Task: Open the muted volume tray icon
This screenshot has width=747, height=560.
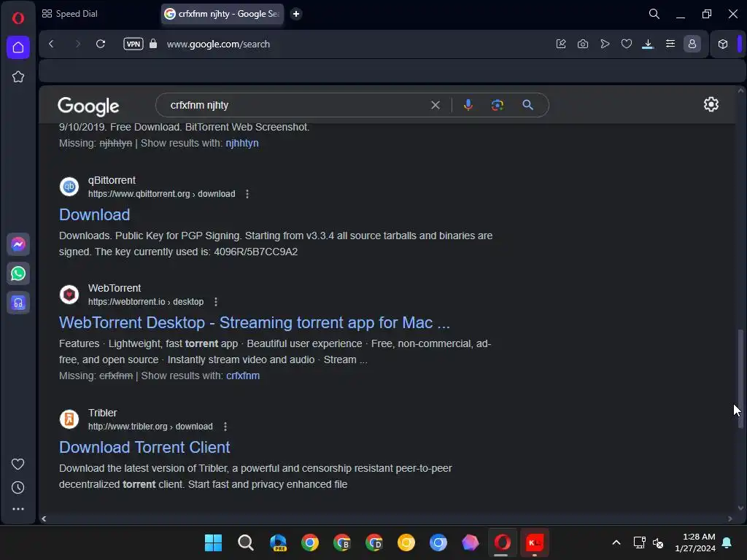Action: tap(659, 542)
